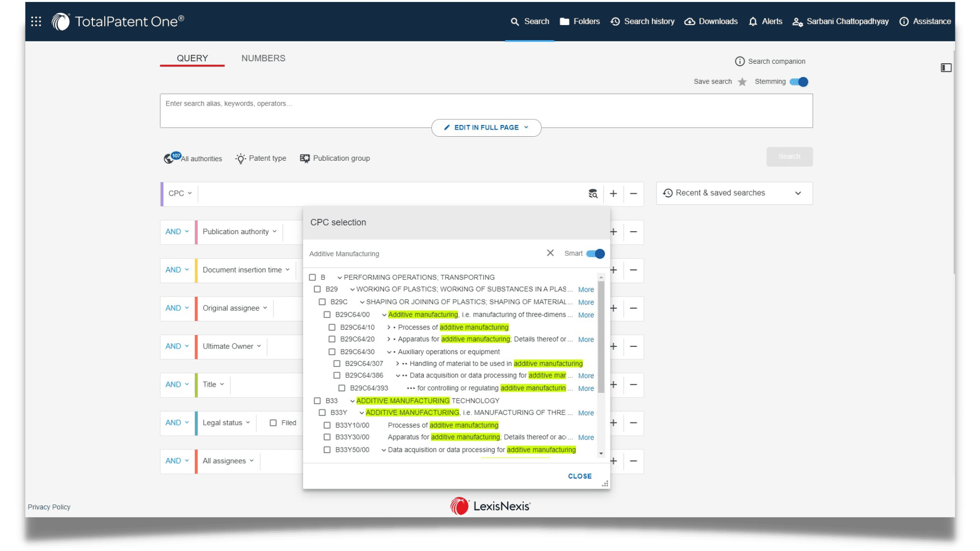
Task: Expand Recent & saved searches
Action: [x=734, y=193]
